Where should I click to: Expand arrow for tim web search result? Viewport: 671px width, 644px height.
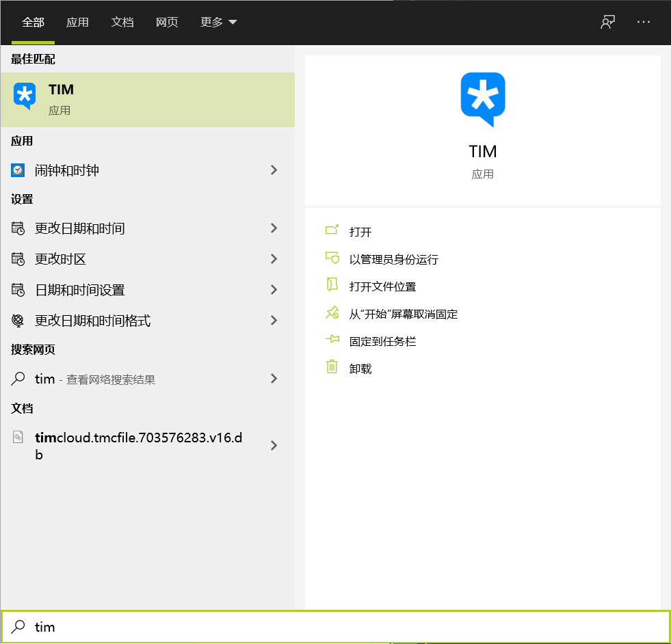coord(274,379)
